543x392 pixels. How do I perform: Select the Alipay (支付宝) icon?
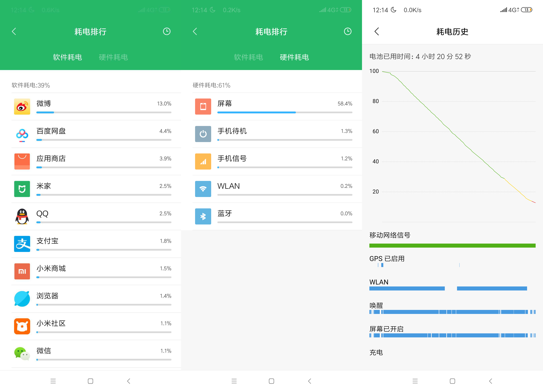(x=22, y=244)
